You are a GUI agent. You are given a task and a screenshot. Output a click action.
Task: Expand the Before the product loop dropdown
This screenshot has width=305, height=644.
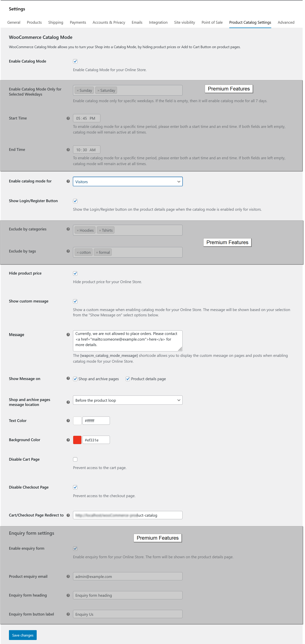128,400
